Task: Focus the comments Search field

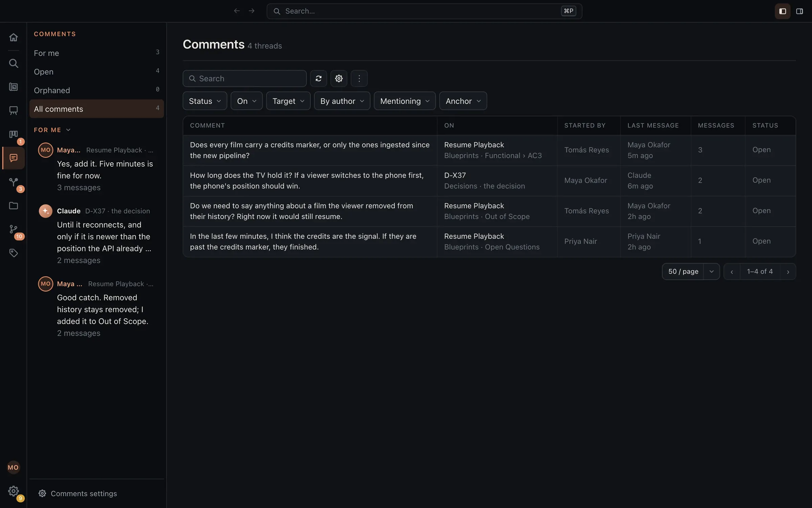Action: coord(245,79)
